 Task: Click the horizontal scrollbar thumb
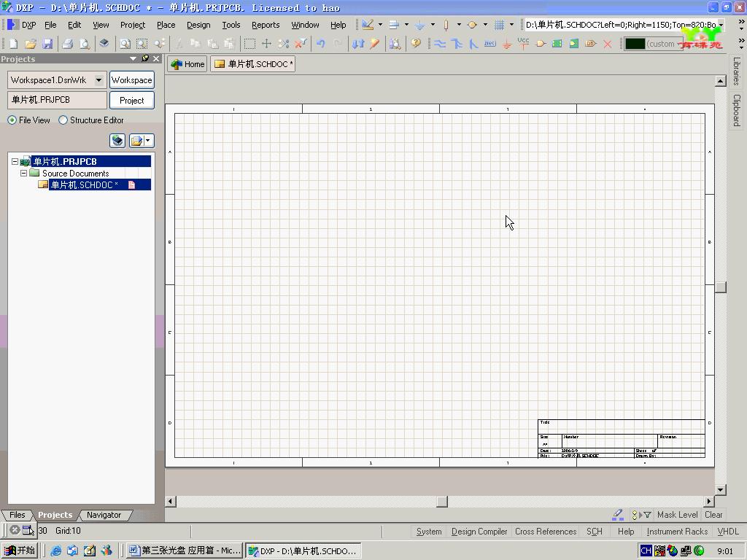click(x=442, y=502)
